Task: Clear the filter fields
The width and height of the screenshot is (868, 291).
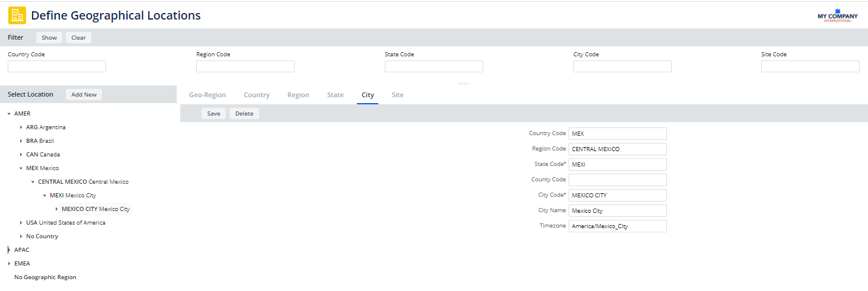Action: click(x=78, y=37)
